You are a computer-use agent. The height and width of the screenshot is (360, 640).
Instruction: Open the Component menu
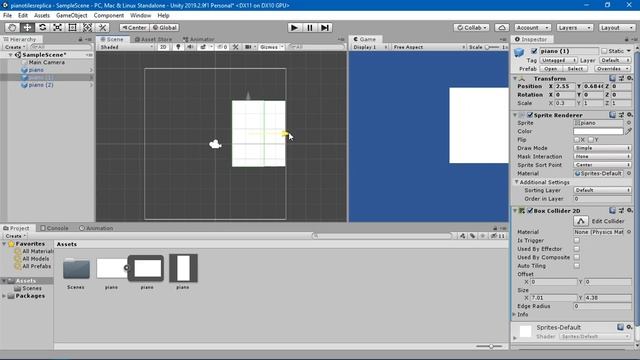(109, 16)
